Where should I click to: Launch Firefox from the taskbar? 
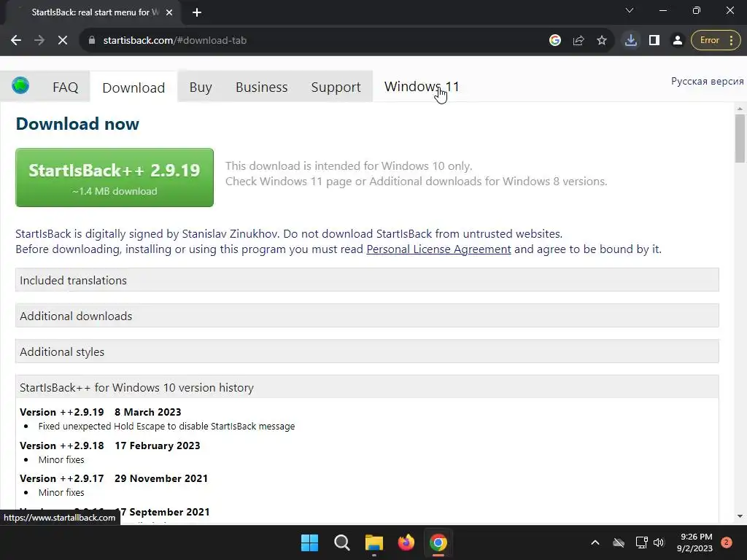pos(406,542)
